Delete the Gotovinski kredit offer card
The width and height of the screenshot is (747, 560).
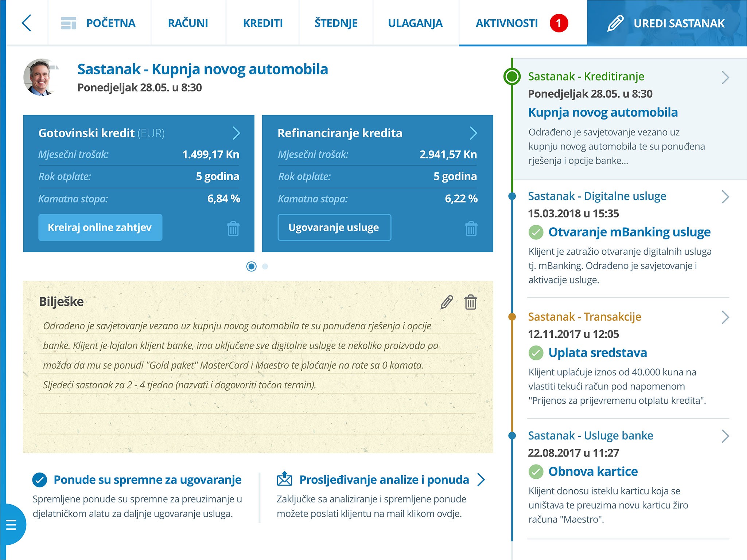[x=233, y=229]
